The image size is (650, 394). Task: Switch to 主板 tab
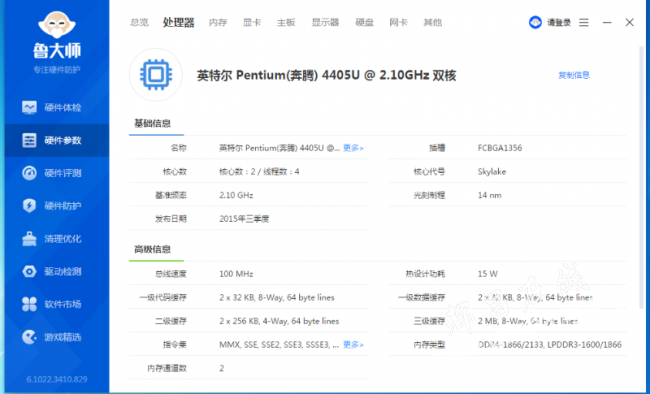click(286, 22)
